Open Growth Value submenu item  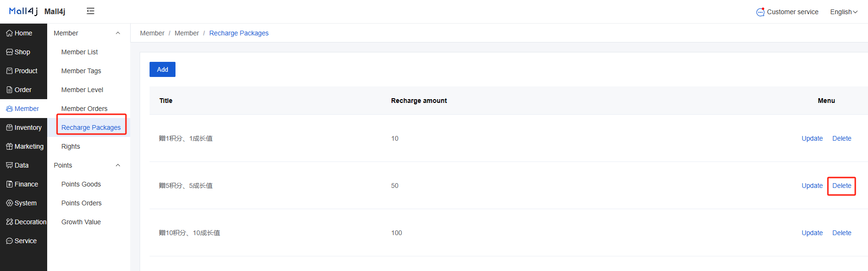coord(81,222)
